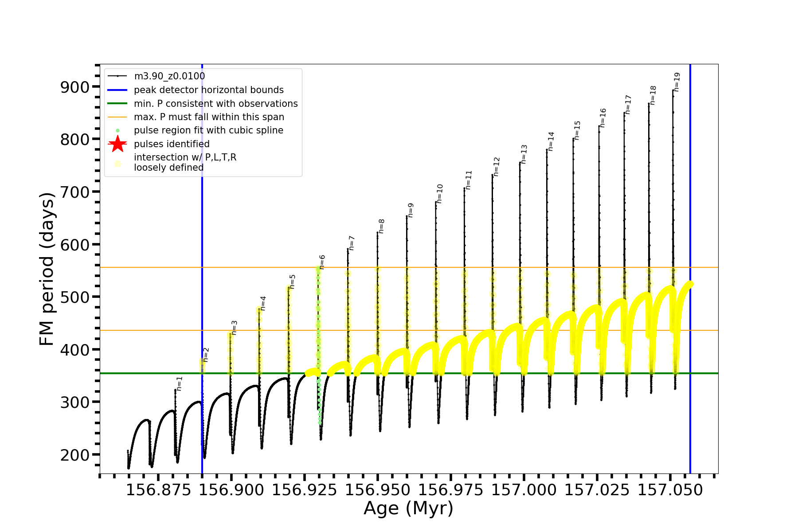Image resolution: width=798 pixels, height=532 pixels.
Task: Click the 156.875 x-axis tick label
Action: point(158,490)
